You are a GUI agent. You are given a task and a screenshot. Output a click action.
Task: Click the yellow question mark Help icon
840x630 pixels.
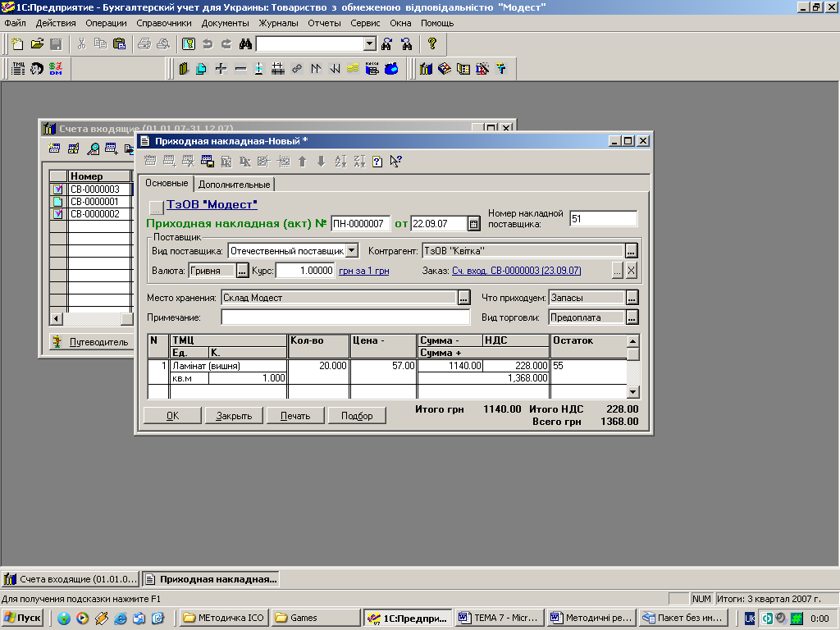[431, 44]
